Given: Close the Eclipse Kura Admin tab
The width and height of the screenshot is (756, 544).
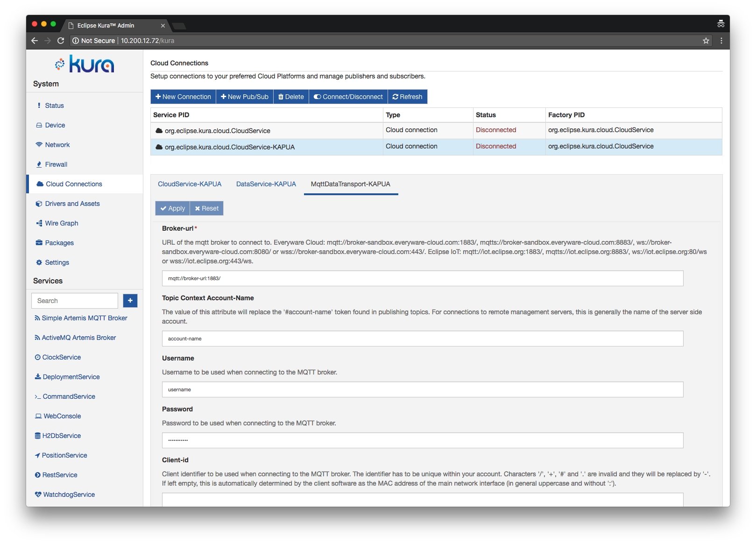Looking at the screenshot, I should [163, 26].
